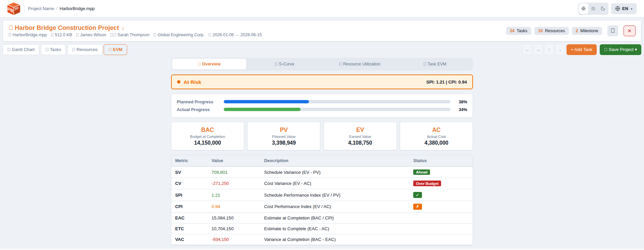This screenshot has height=250, width=644.
Task: Click the up arrow move button
Action: (549, 50)
